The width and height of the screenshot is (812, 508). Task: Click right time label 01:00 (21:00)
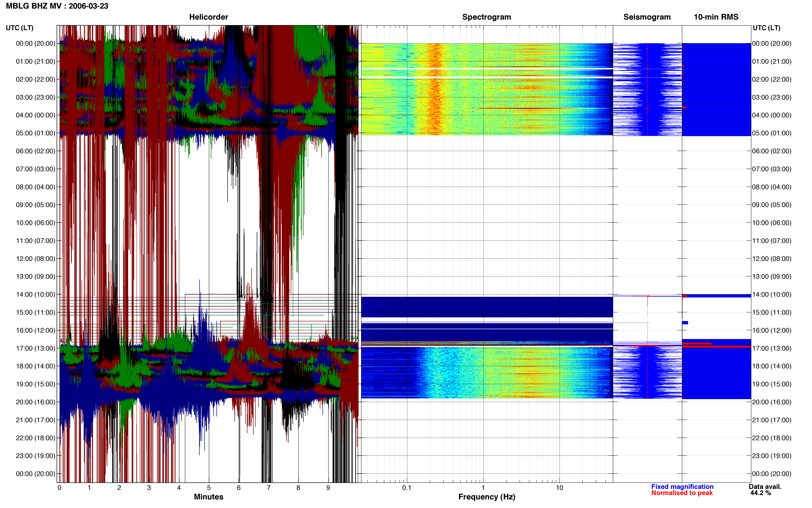pyautogui.click(x=772, y=61)
